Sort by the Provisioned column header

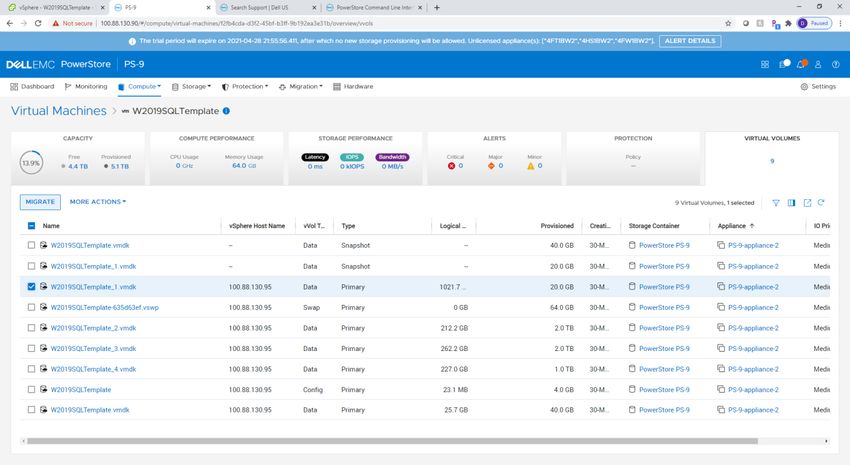(x=557, y=225)
